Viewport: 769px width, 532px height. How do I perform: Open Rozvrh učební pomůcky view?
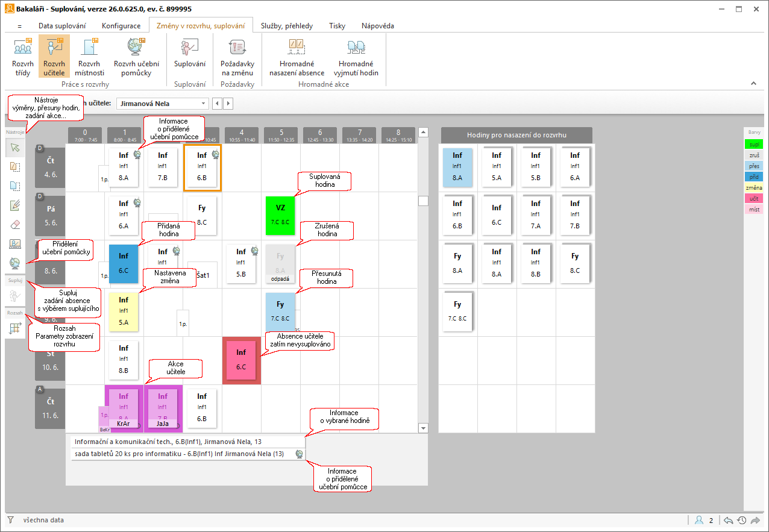(x=136, y=56)
